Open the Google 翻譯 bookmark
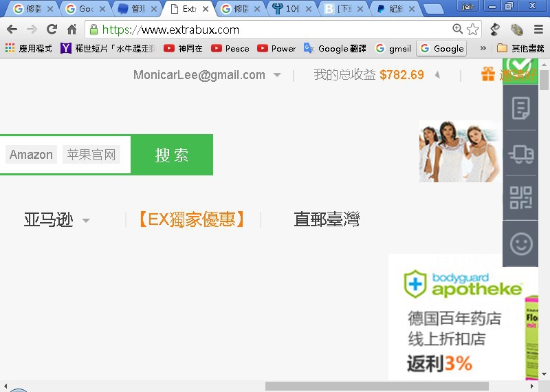The height and width of the screenshot is (392, 550). coord(335,48)
